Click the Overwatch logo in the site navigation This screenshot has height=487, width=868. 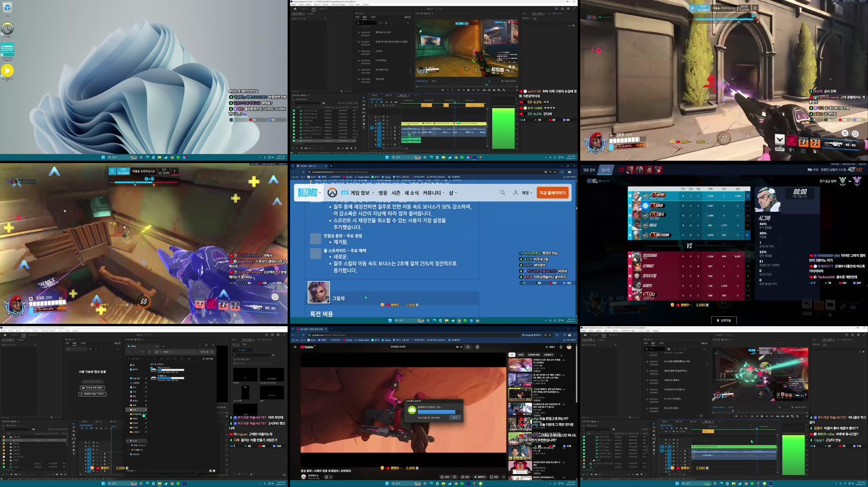(332, 193)
